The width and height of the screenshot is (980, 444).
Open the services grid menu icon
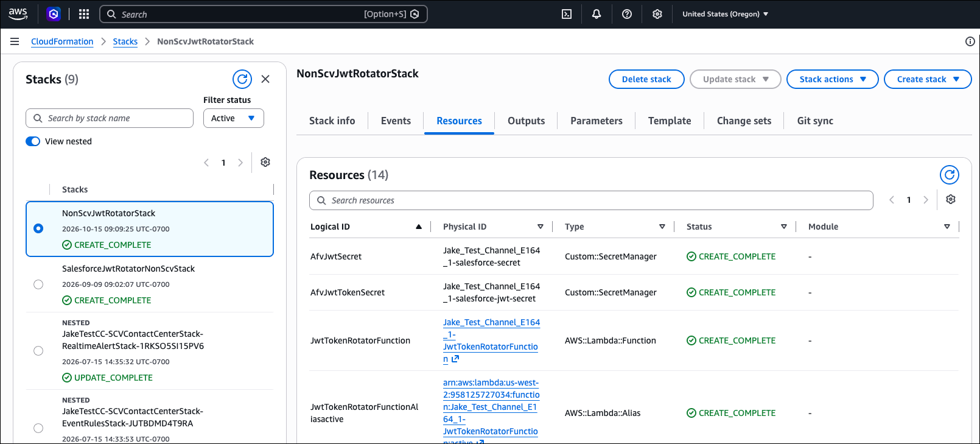84,14
